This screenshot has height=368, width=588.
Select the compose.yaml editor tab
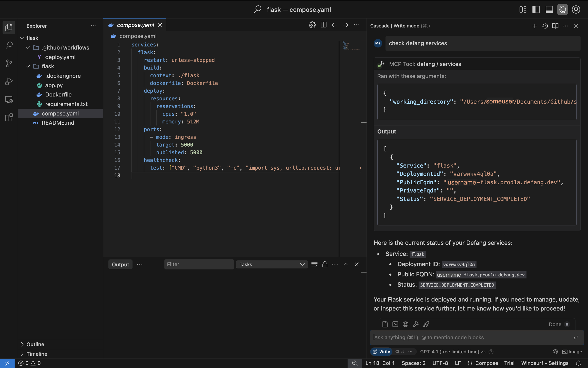pyautogui.click(x=135, y=25)
